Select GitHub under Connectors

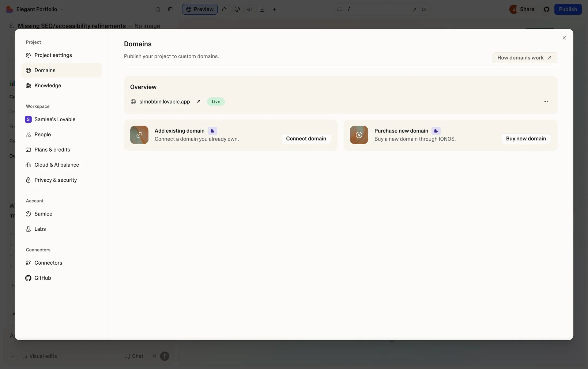(x=43, y=278)
